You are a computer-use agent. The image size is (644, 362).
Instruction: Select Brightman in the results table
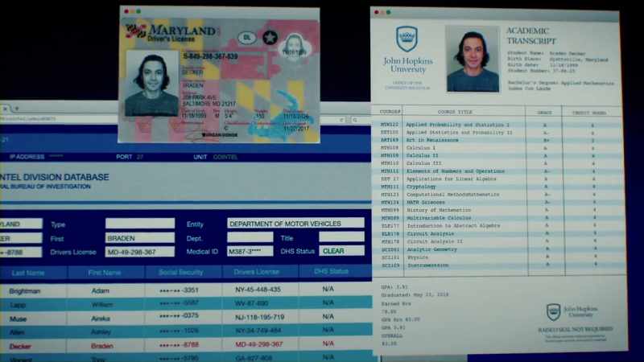pos(25,291)
